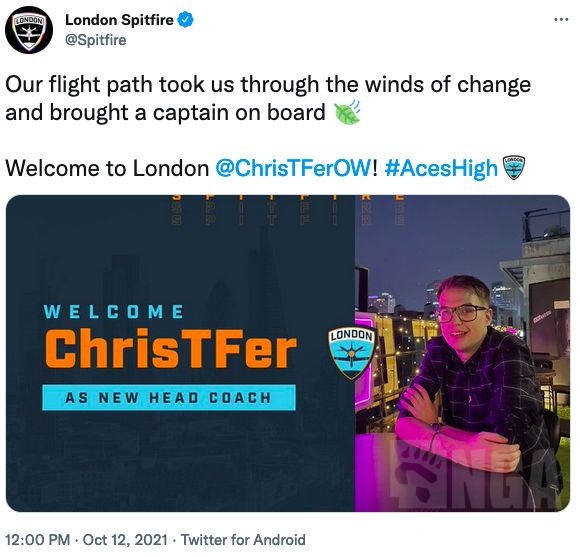Image resolution: width=580 pixels, height=557 pixels.
Task: Click the London shield logo in image
Action: (x=352, y=353)
